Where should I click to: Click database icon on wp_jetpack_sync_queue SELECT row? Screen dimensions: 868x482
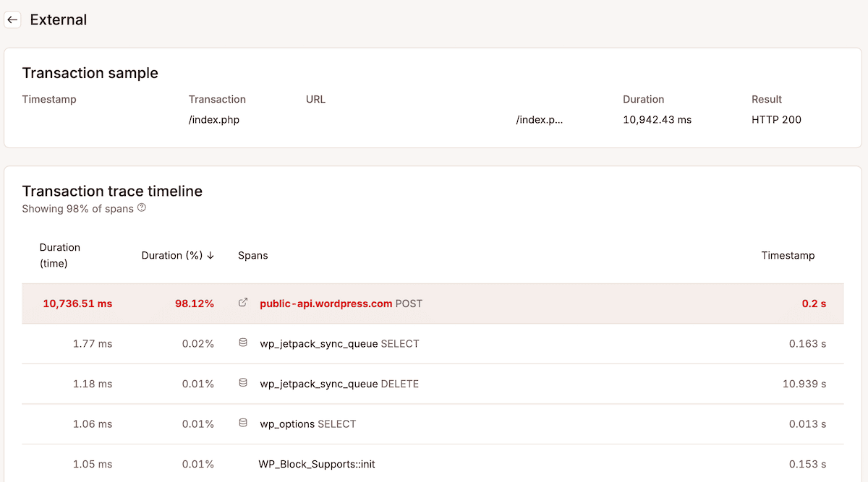243,343
